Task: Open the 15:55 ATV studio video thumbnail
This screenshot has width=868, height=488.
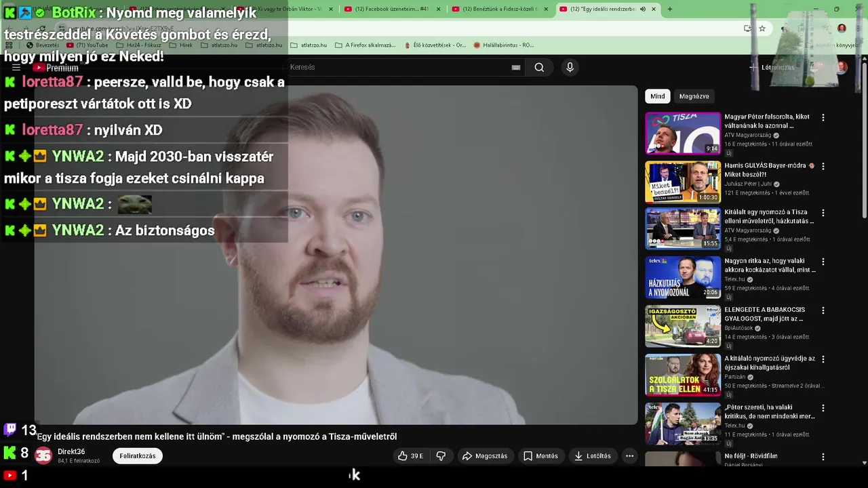Action: point(683,229)
